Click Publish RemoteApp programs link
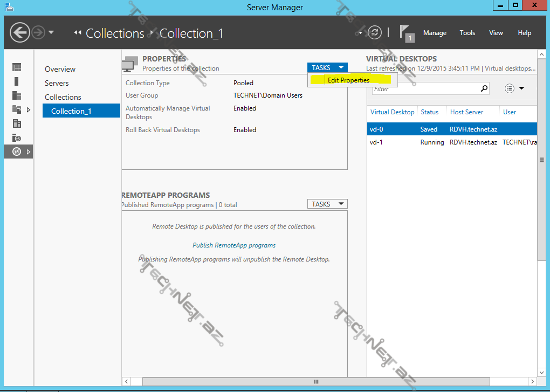 tap(234, 245)
